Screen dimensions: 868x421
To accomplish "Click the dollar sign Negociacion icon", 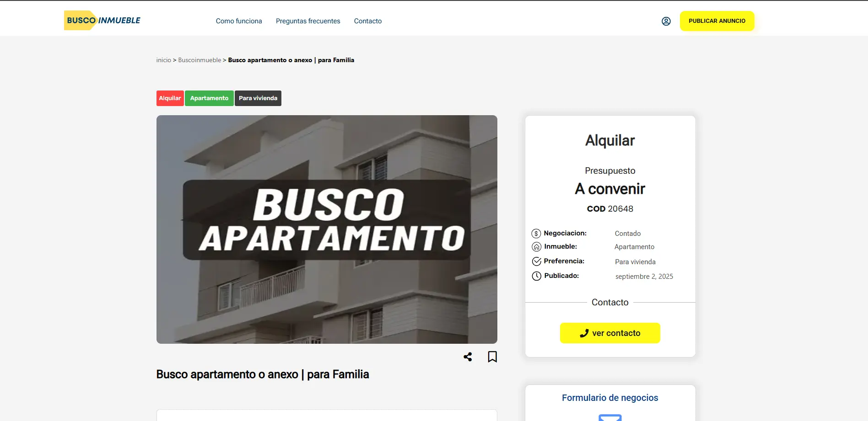I will [x=536, y=234].
